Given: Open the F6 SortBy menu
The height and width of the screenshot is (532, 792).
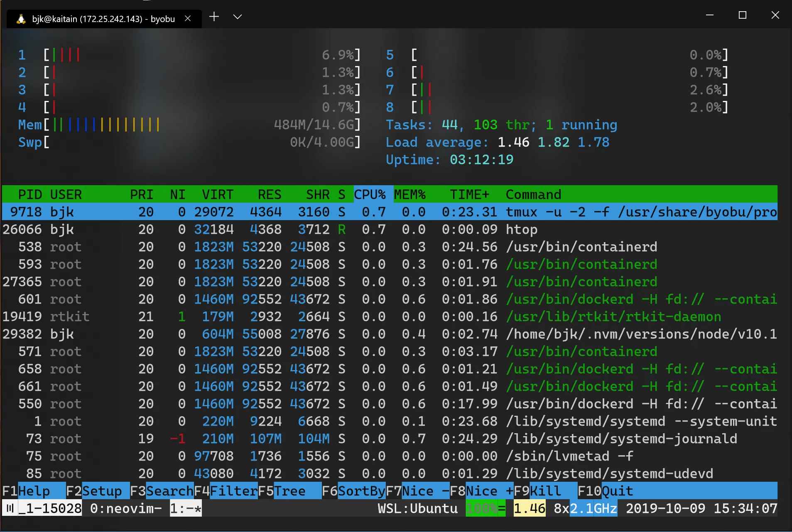Looking at the screenshot, I should (x=354, y=491).
